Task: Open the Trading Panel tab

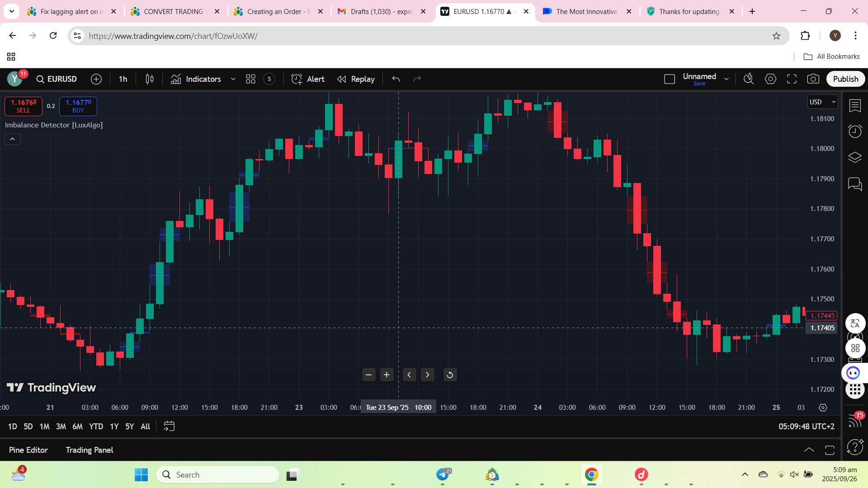Action: point(90,450)
